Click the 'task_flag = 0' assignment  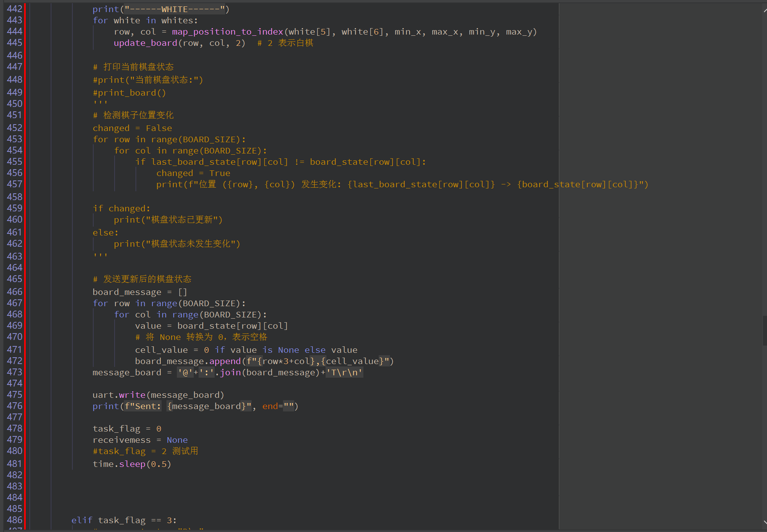click(x=127, y=429)
